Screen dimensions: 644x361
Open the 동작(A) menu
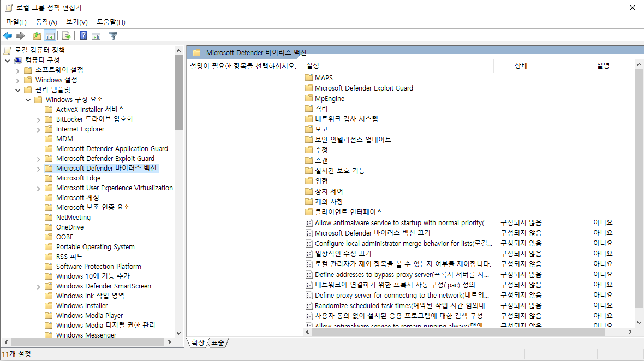[x=46, y=22]
